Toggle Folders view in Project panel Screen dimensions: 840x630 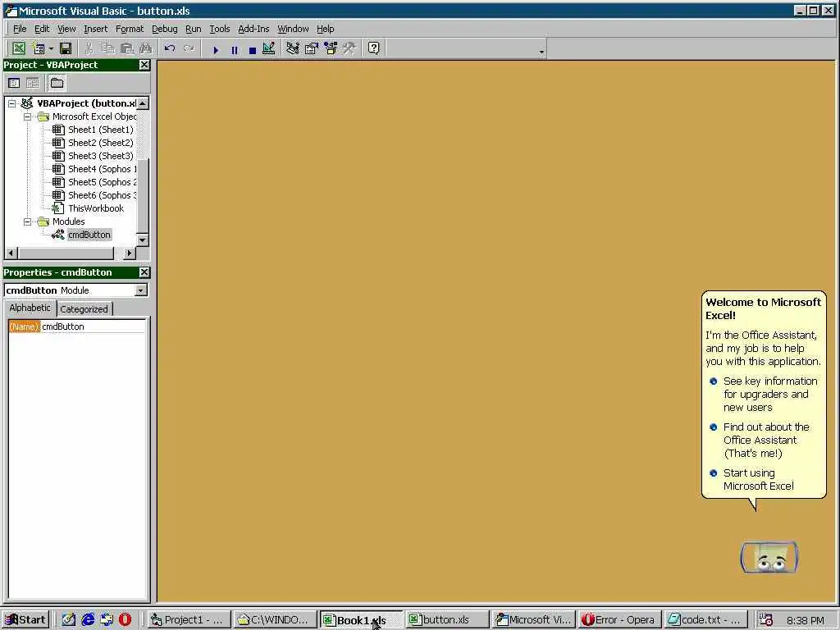(x=57, y=83)
